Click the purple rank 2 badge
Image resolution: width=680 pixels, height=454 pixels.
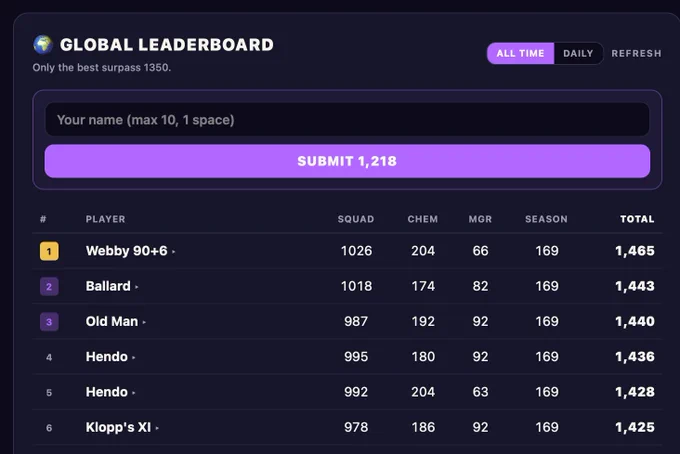tap(49, 287)
